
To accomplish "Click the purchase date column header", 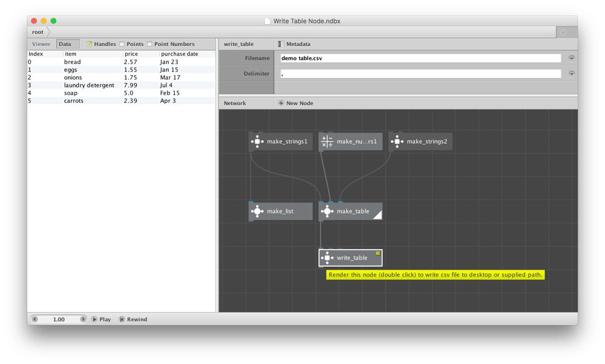I will (180, 54).
